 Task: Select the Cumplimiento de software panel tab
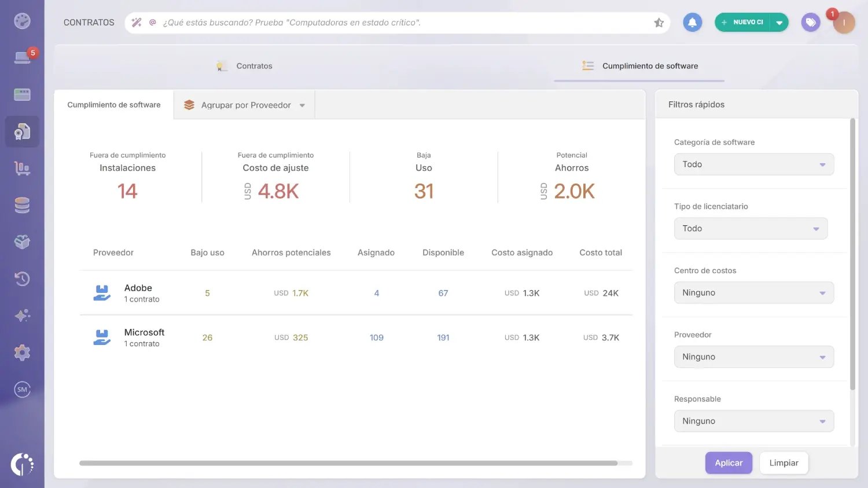coord(114,105)
